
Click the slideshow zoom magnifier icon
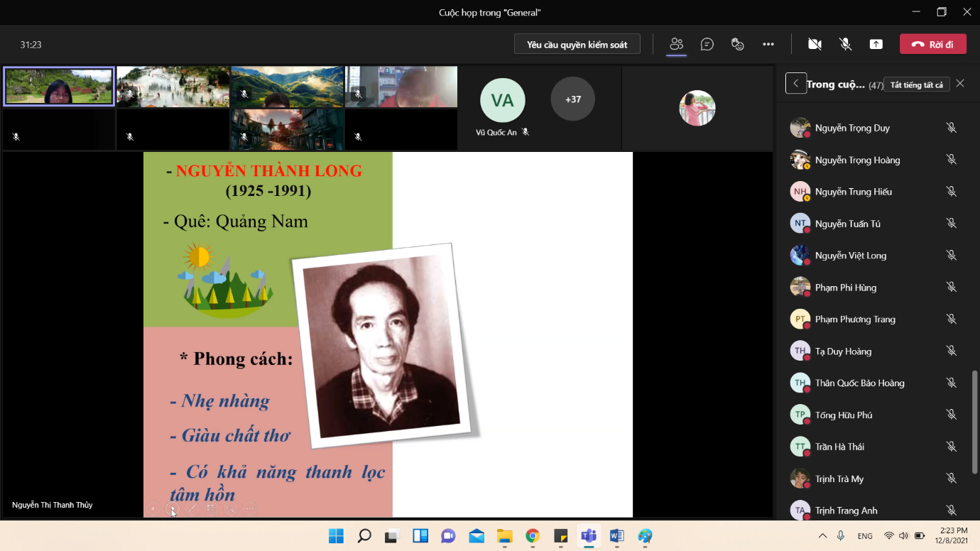click(x=230, y=508)
